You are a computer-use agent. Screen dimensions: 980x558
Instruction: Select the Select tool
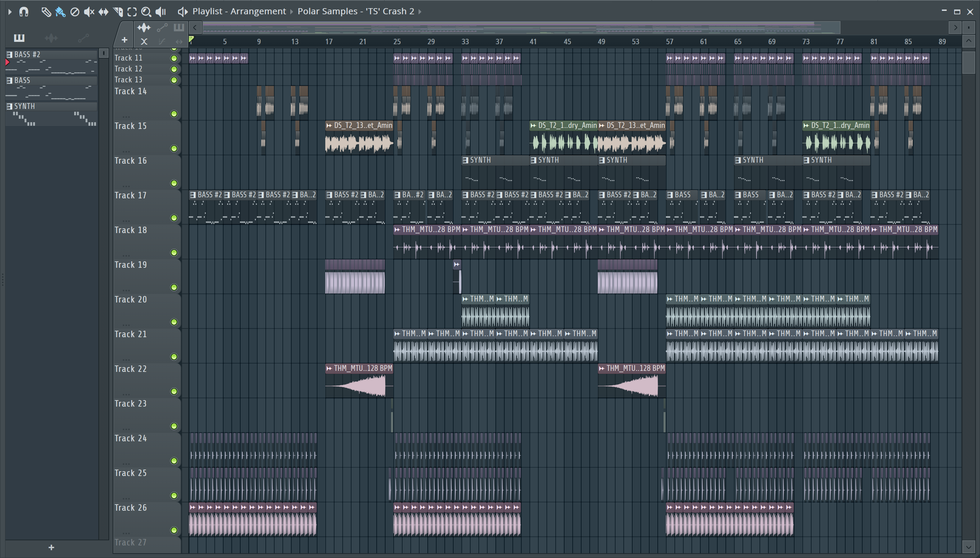tap(132, 12)
